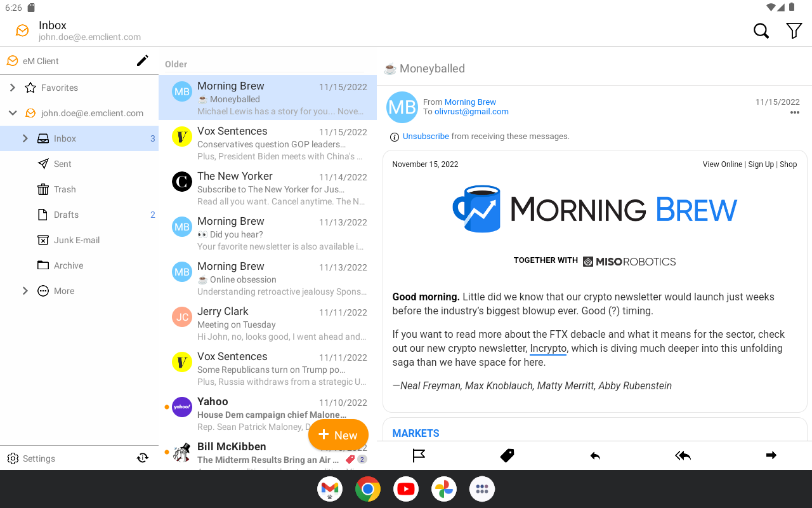Click the Unsubscribe link
812x508 pixels.
click(x=426, y=137)
